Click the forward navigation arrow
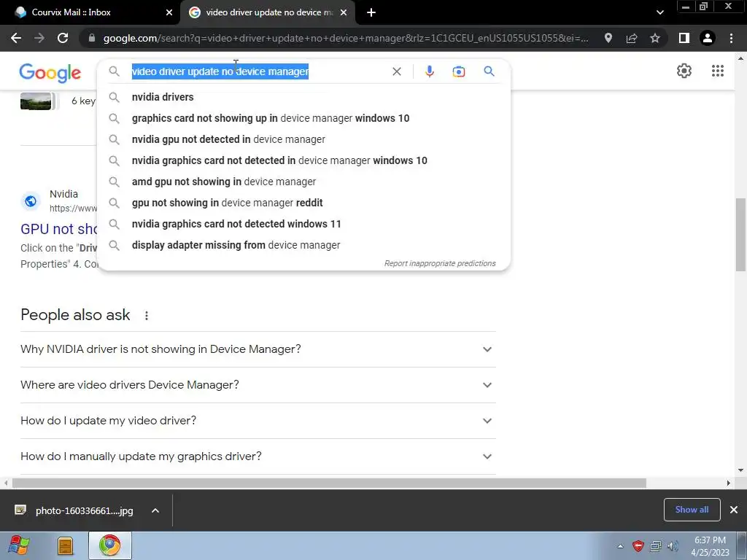The height and width of the screenshot is (560, 747). click(39, 38)
